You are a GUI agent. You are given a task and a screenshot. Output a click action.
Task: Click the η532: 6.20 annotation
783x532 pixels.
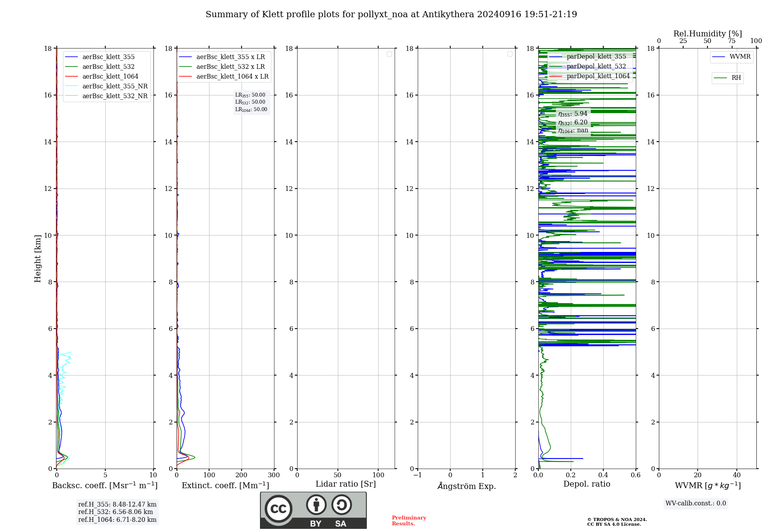click(573, 122)
